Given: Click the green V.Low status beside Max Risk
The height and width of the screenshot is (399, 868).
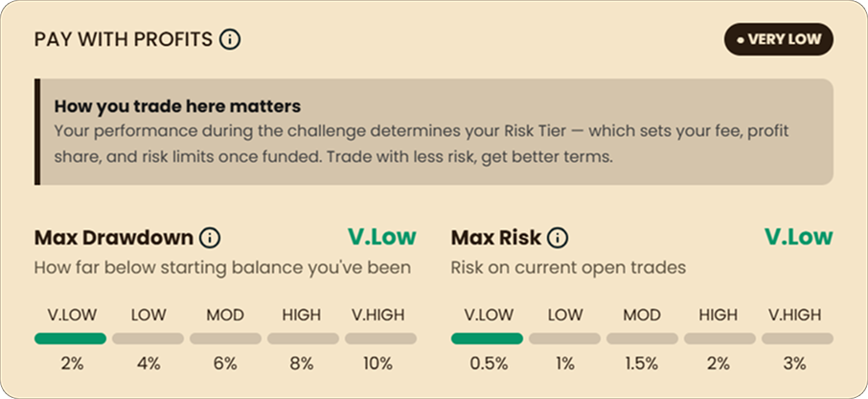Looking at the screenshot, I should click(799, 237).
